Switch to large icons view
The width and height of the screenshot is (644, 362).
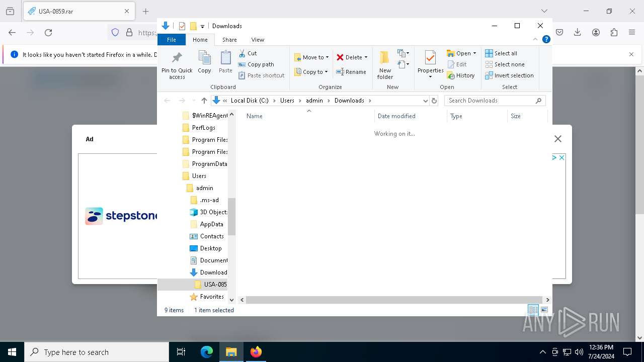544,310
